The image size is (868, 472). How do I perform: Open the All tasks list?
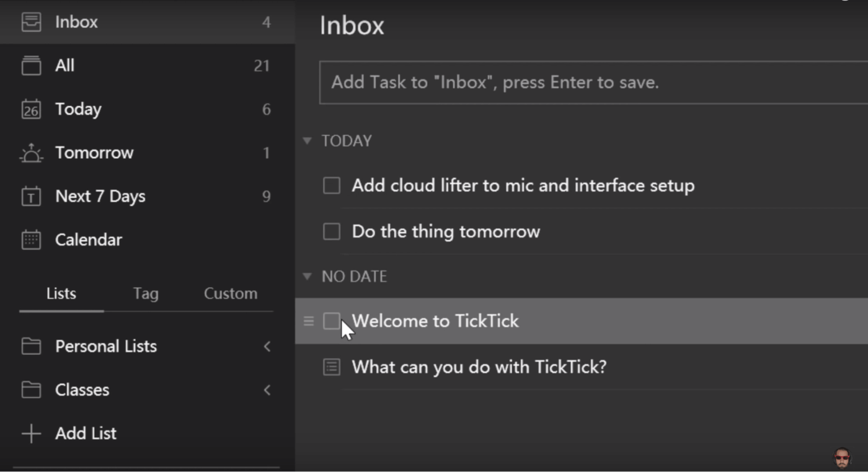(147, 65)
